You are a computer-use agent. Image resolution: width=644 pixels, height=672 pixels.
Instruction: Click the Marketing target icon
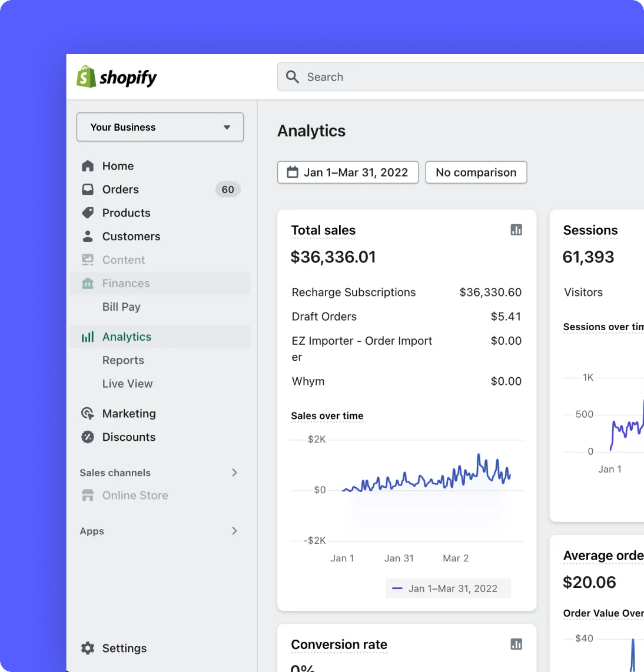[88, 414]
